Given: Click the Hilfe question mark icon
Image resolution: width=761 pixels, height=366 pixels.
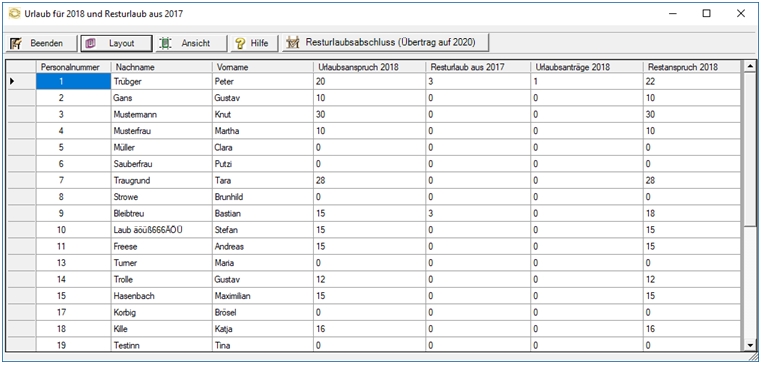Looking at the screenshot, I should click(x=240, y=43).
